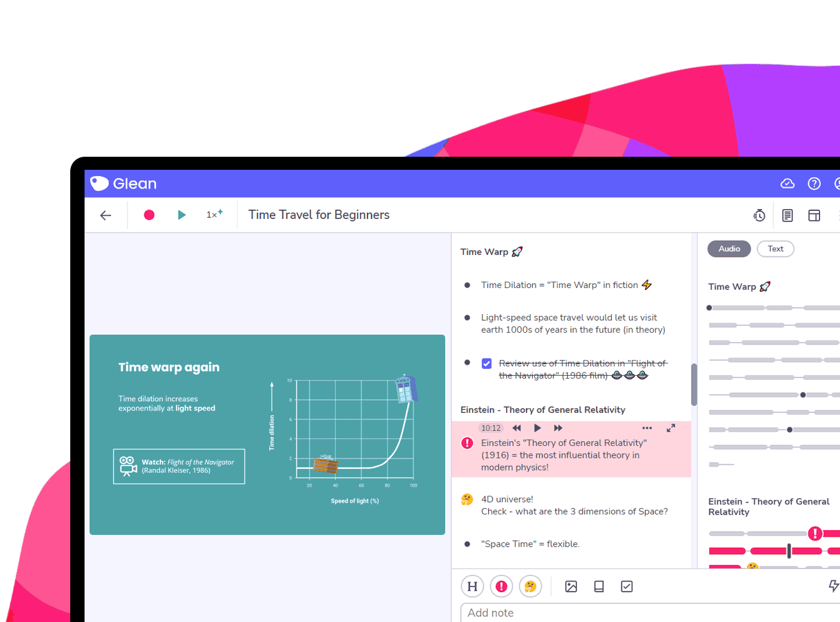This screenshot has height=622, width=840.
Task: Open the notes document view icon
Action: 787,215
